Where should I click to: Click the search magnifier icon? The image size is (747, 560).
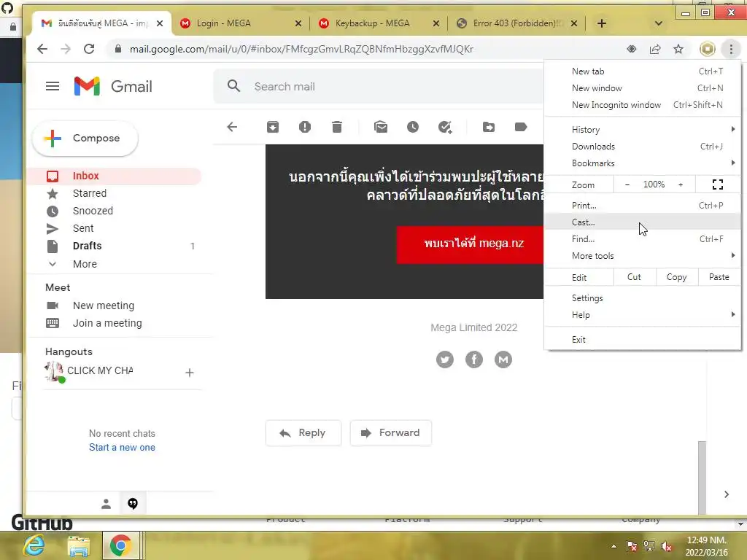[233, 86]
